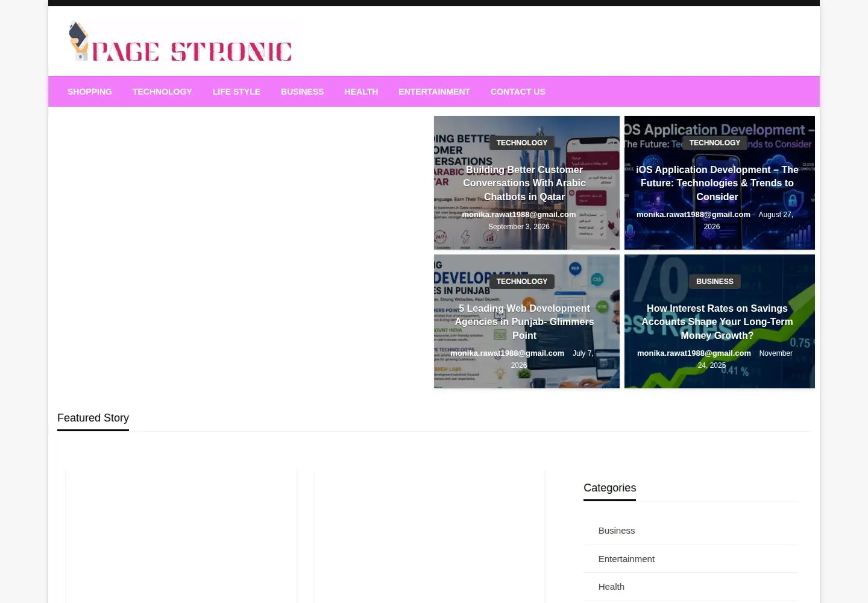Click Technology badge on Punjab agencies card
This screenshot has height=603, width=868.
point(522,282)
